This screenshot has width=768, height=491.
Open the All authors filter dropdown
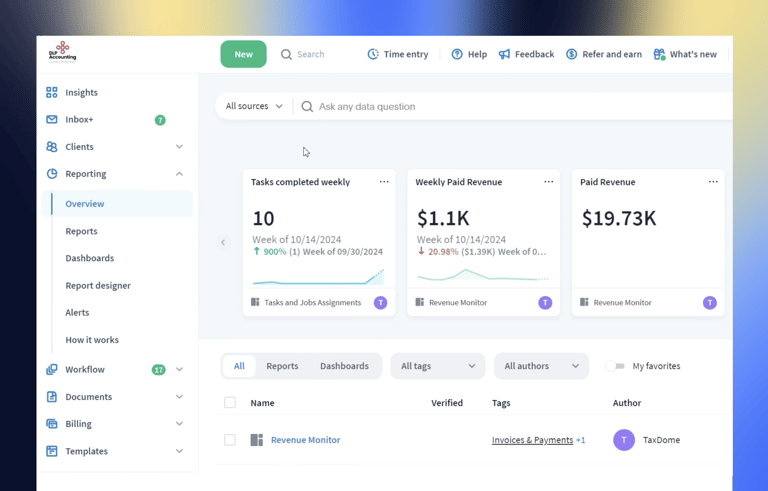(541, 366)
